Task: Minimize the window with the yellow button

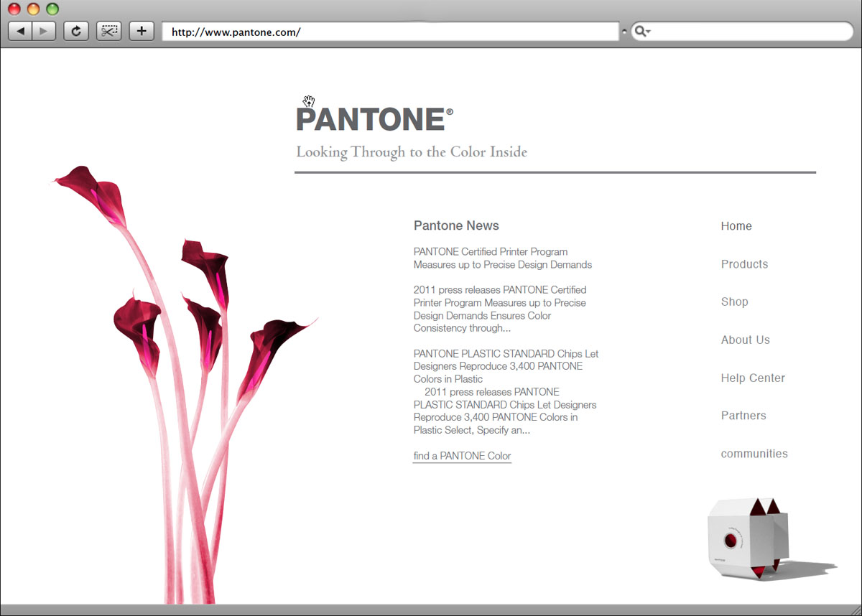Action: coord(33,9)
